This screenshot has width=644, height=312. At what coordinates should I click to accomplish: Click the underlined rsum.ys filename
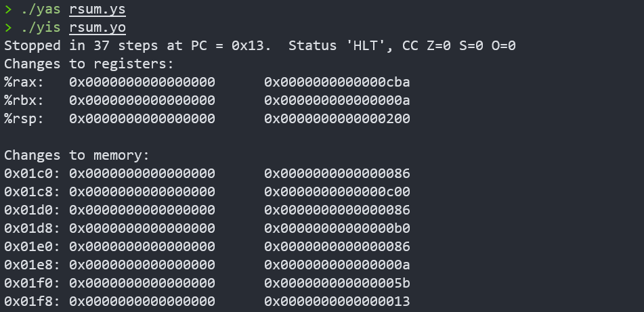97,10
